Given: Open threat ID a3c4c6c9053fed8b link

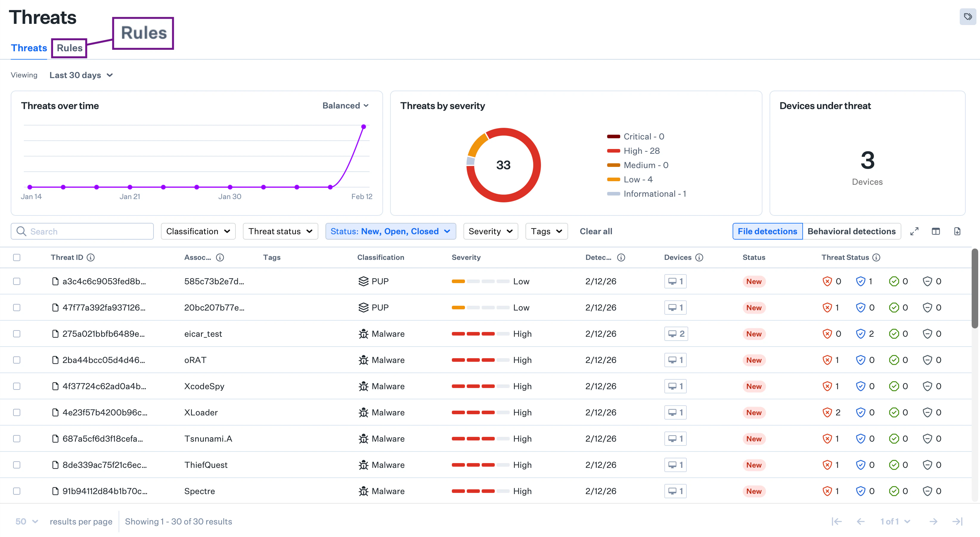Looking at the screenshot, I should pyautogui.click(x=104, y=281).
